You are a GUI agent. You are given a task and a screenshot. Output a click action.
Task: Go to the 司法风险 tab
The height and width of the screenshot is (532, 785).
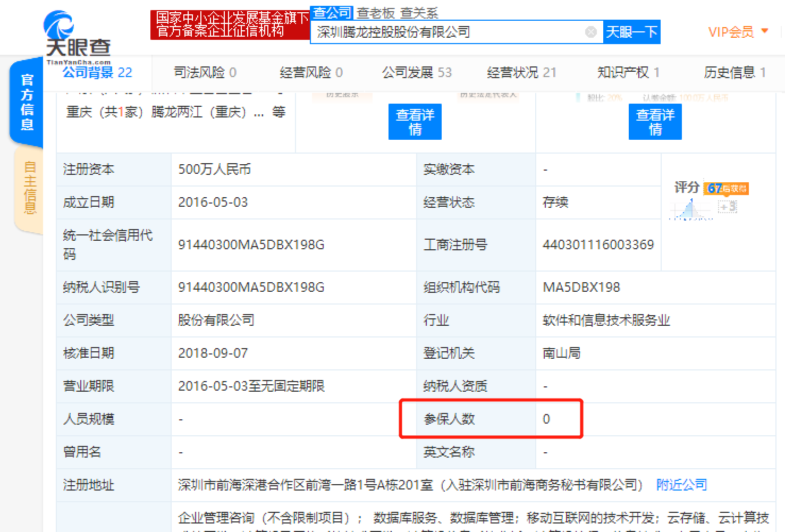point(205,72)
